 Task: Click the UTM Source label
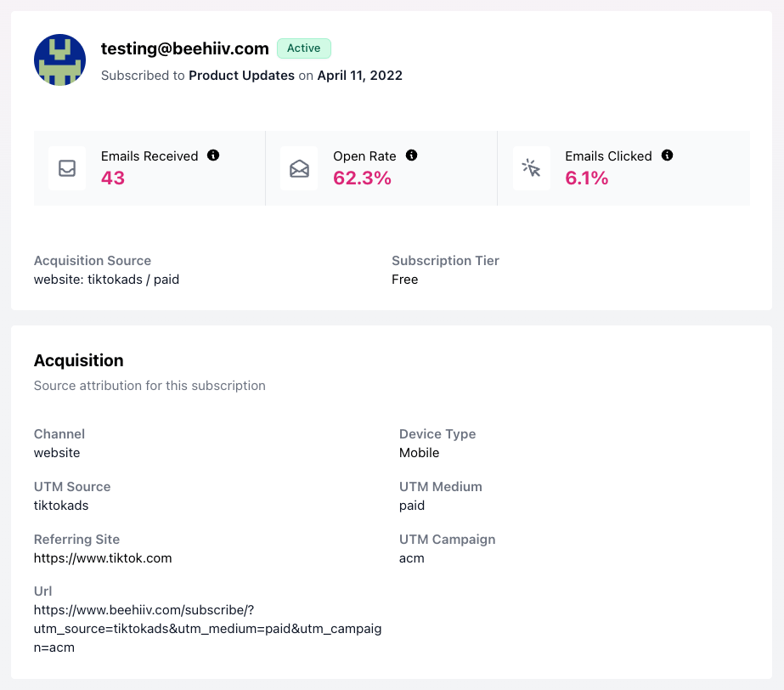coord(72,486)
